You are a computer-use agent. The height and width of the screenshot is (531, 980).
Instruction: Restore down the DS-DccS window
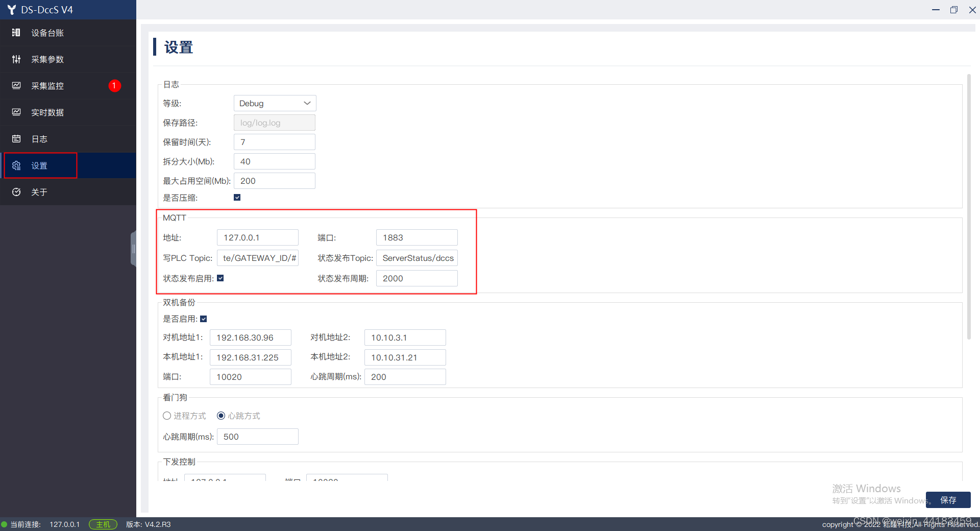click(954, 10)
